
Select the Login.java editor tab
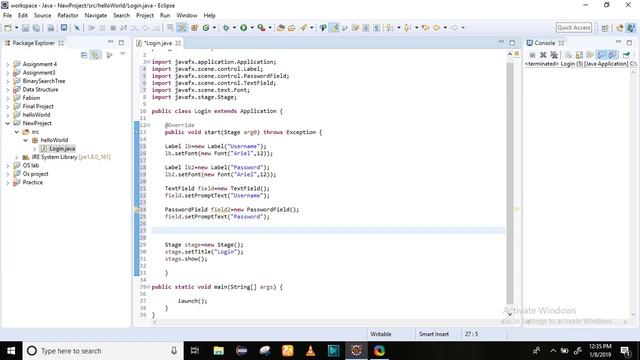[x=158, y=43]
